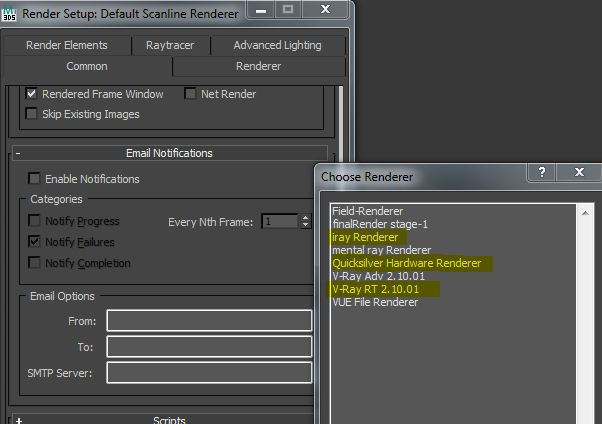
Task: Click the Every Nth Frame value field
Action: pos(280,222)
